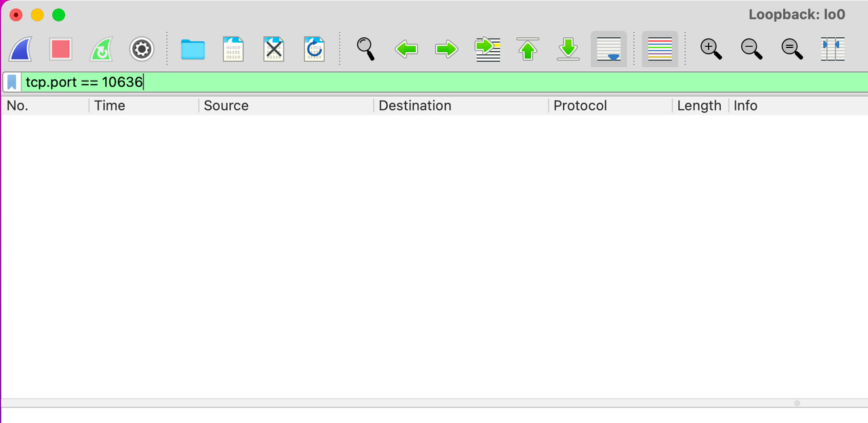Go forward to next packet
Screen dimensions: 868x423
446,49
